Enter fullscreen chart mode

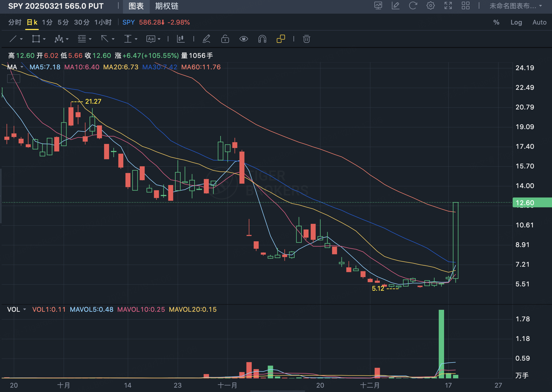tap(448, 6)
